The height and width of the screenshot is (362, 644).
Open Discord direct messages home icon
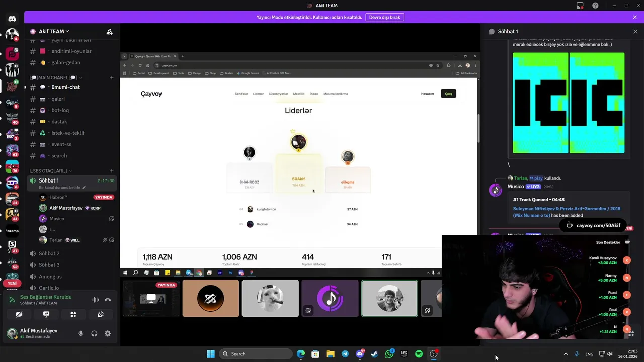pos(12,19)
